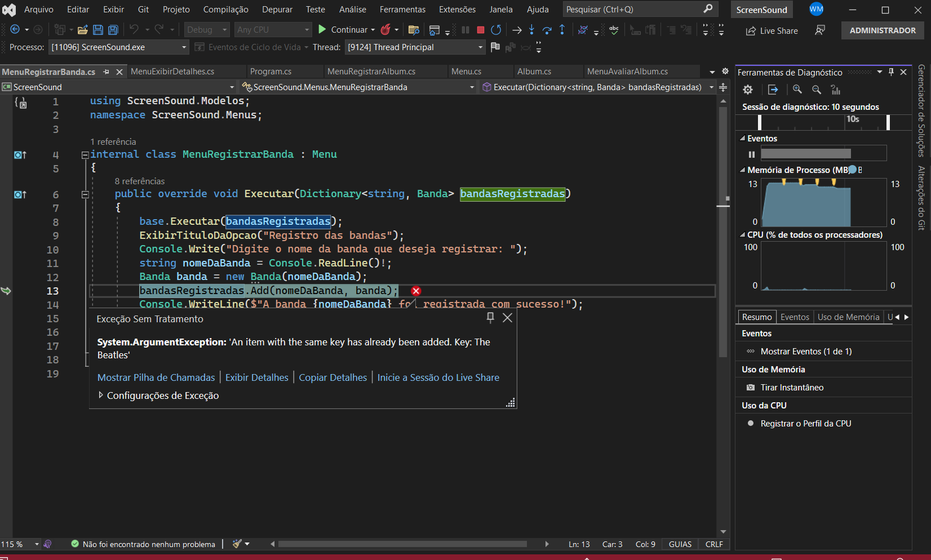Click the diagnostic Zoom In magnifier
This screenshot has height=560, width=931.
tap(797, 90)
